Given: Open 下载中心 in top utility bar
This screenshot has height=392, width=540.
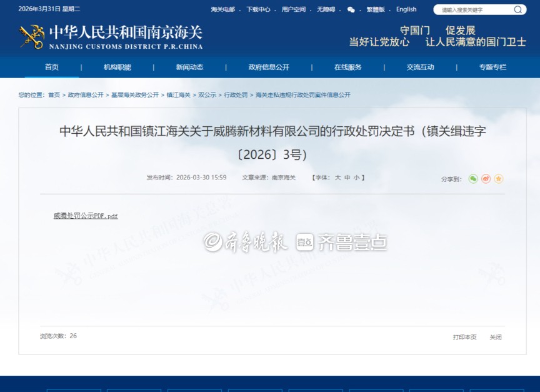Looking at the screenshot, I should pyautogui.click(x=258, y=9).
